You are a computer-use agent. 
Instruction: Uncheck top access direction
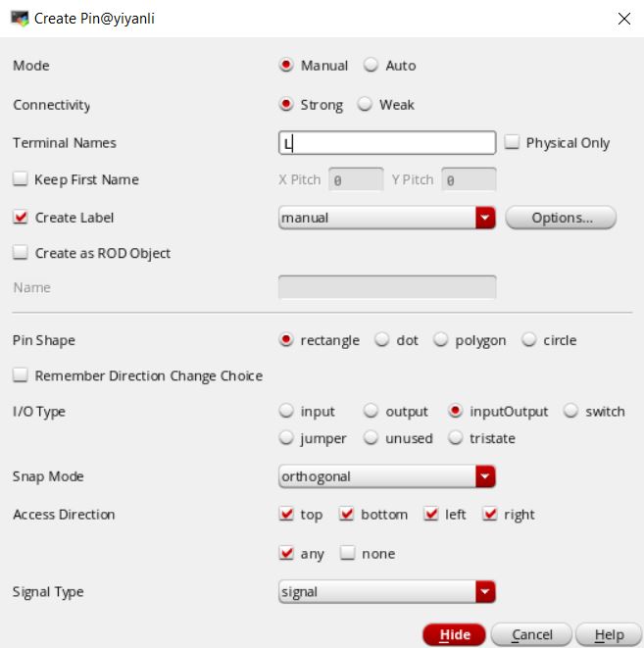coord(286,514)
